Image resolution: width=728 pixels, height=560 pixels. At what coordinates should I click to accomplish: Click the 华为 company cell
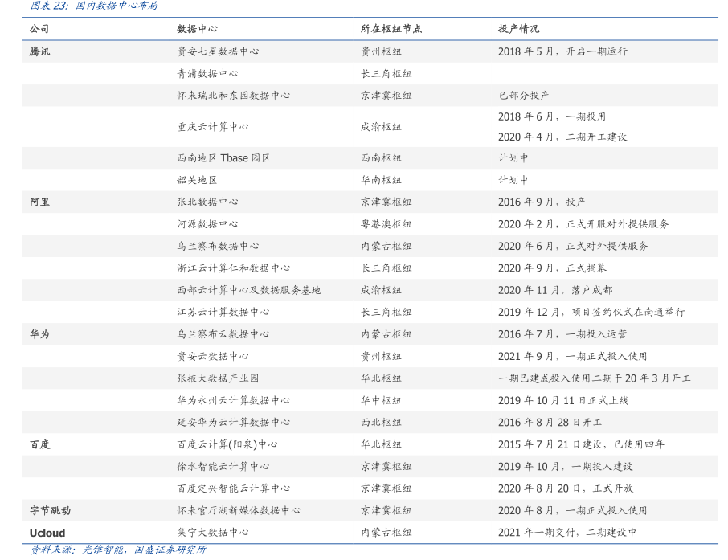tap(39, 334)
